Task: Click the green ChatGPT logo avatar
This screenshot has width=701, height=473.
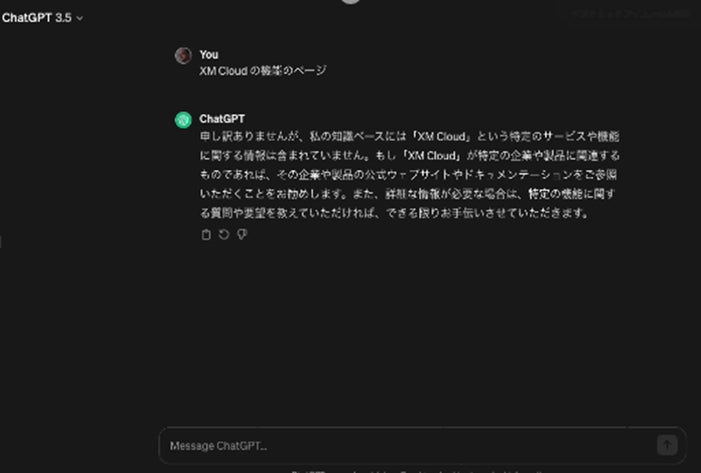Action: (183, 120)
